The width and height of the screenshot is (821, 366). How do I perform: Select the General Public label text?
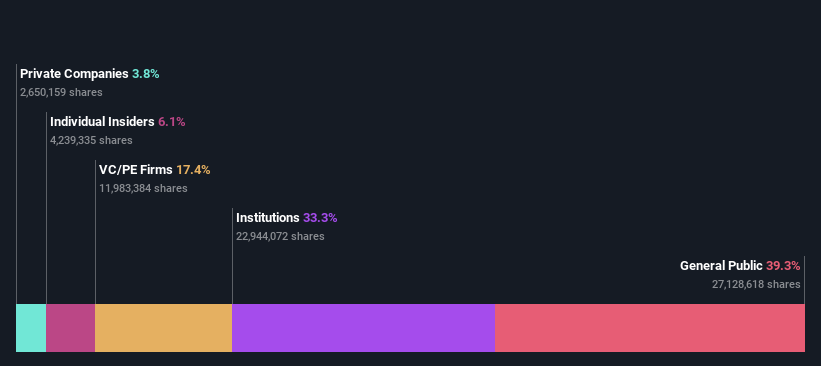click(x=721, y=266)
